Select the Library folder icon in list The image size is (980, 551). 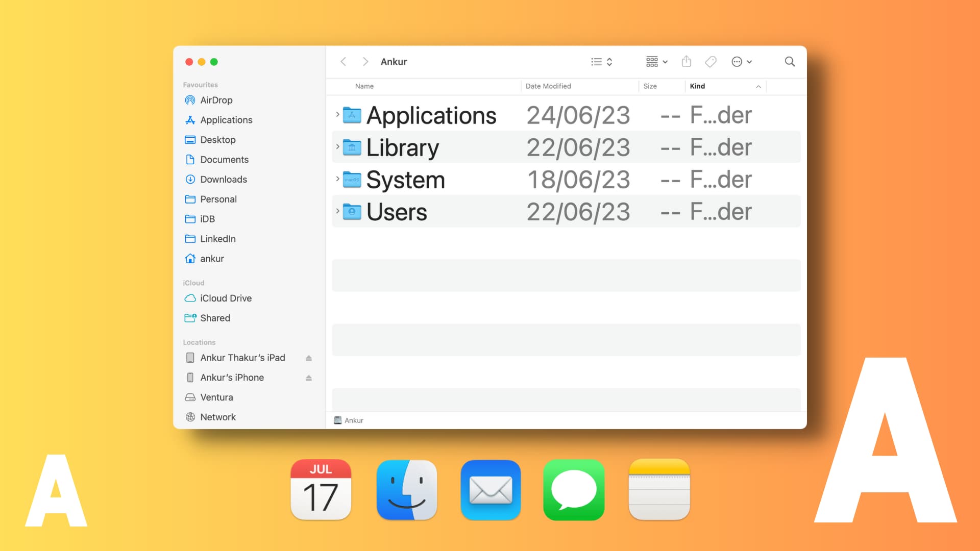[x=352, y=147]
